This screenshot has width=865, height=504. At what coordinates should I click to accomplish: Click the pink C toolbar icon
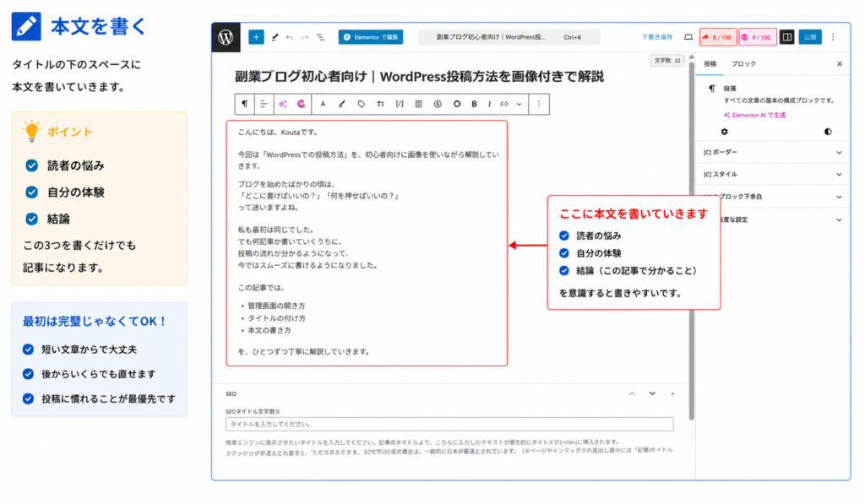[302, 104]
